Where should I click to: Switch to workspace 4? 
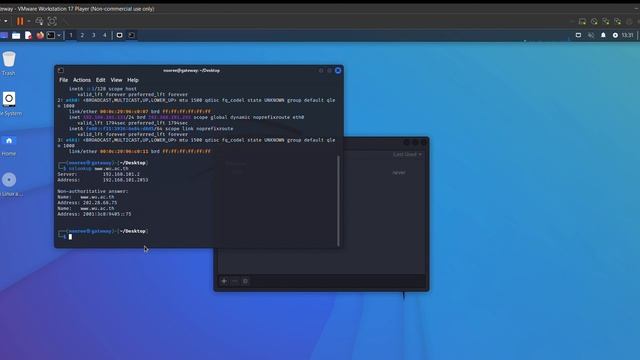(x=104, y=36)
